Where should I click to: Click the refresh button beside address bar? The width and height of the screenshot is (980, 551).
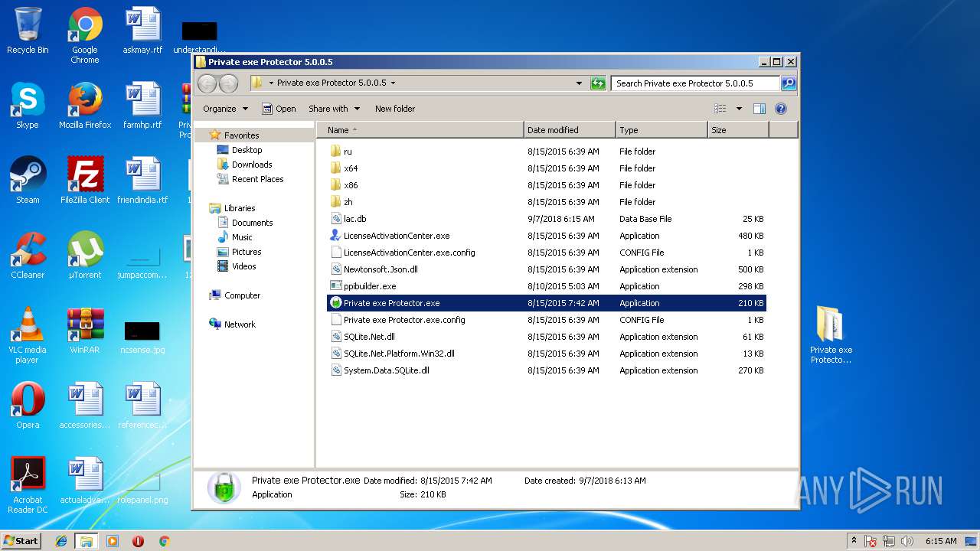(598, 83)
